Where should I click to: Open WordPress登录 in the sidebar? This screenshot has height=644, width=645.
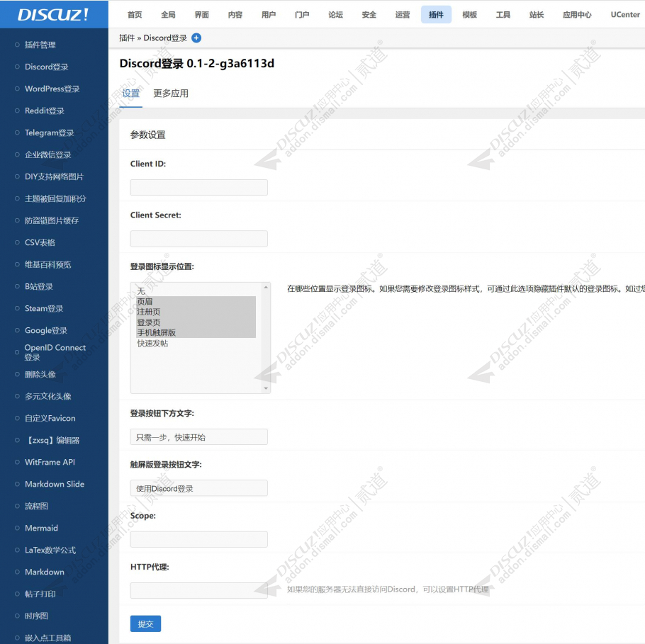point(52,89)
